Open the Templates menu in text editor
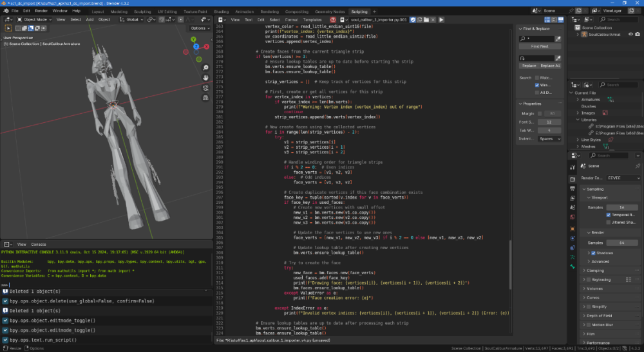644x352 pixels. pos(313,20)
